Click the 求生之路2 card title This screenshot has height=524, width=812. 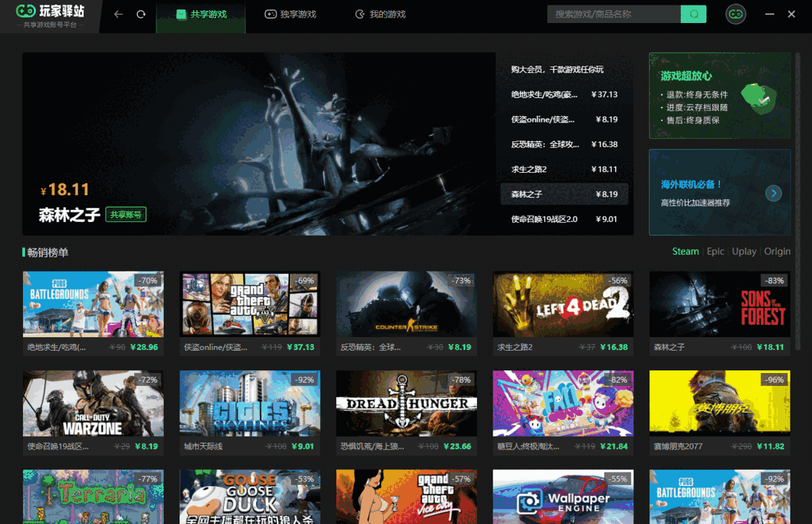[x=515, y=347]
